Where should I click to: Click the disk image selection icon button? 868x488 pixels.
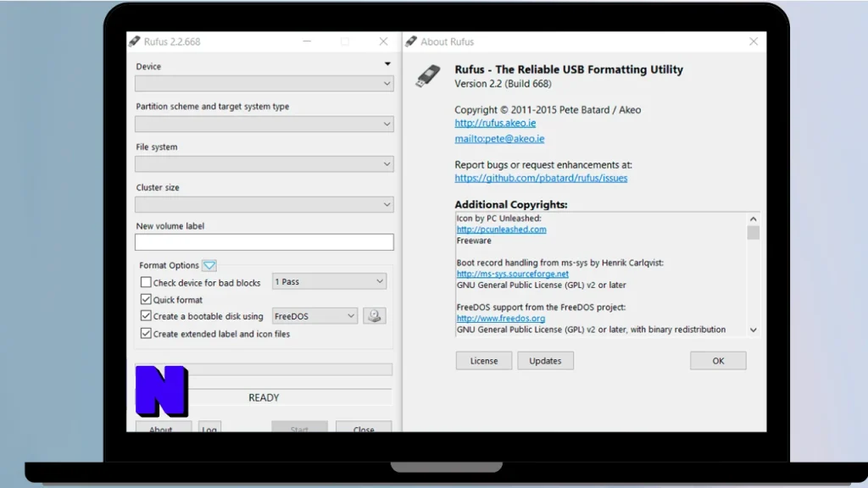(374, 316)
